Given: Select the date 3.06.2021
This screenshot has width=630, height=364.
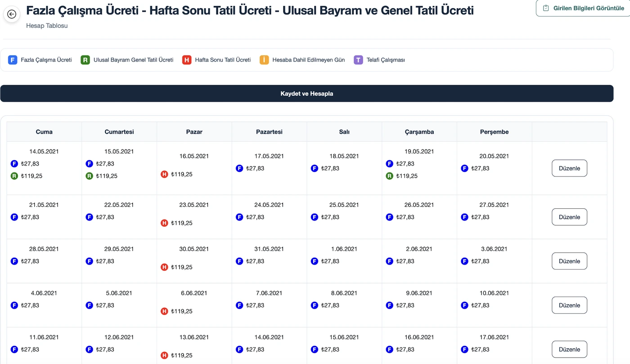Looking at the screenshot, I should pos(494,249).
